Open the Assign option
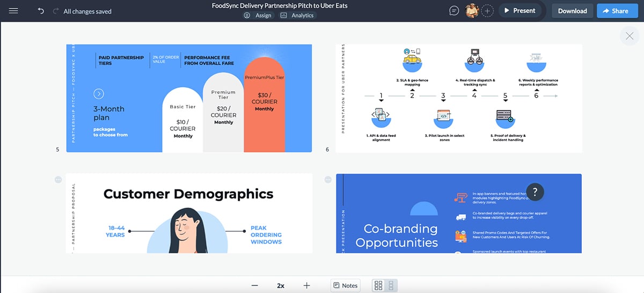The height and width of the screenshot is (293, 644). coord(258,16)
